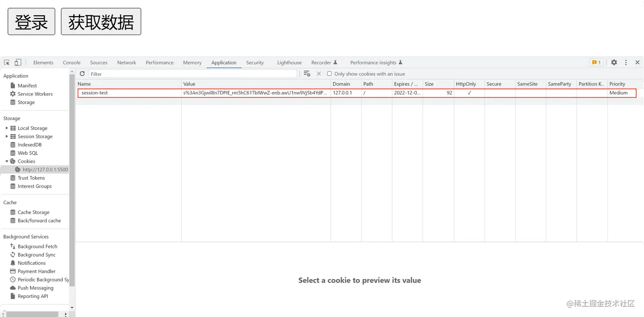Enable Only show cookies with an issue
The image size is (644, 317).
pos(329,74)
